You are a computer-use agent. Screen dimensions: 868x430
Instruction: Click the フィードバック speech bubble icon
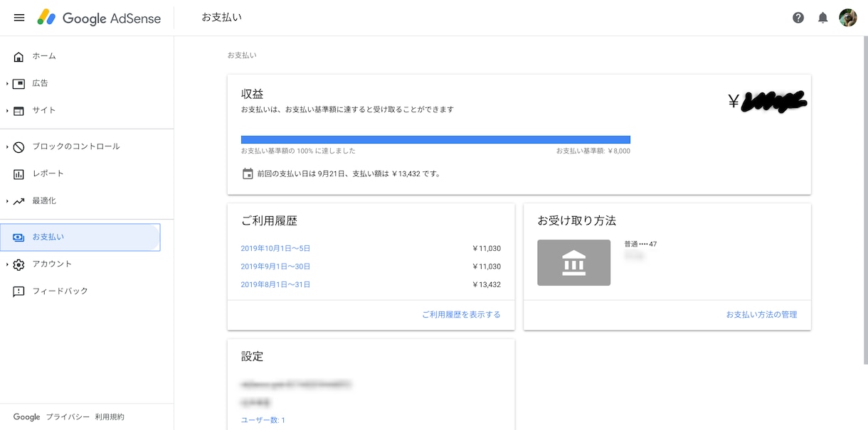(x=19, y=291)
